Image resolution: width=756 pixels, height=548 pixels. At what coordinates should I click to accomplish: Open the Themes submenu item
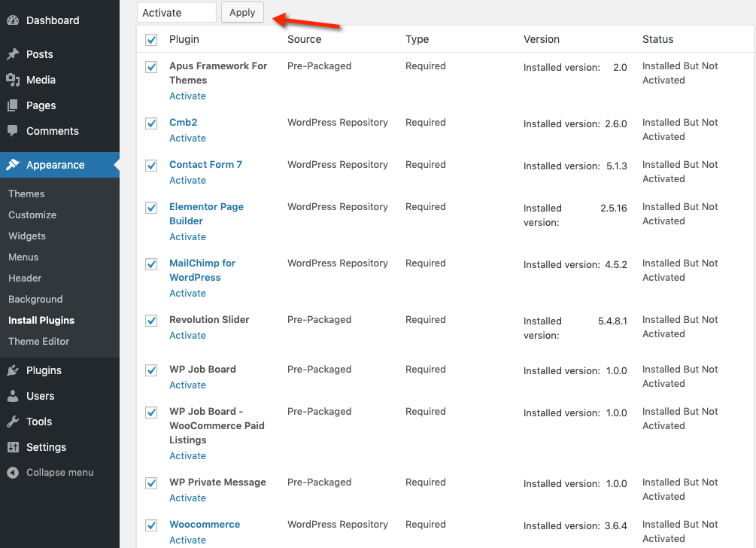[26, 193]
